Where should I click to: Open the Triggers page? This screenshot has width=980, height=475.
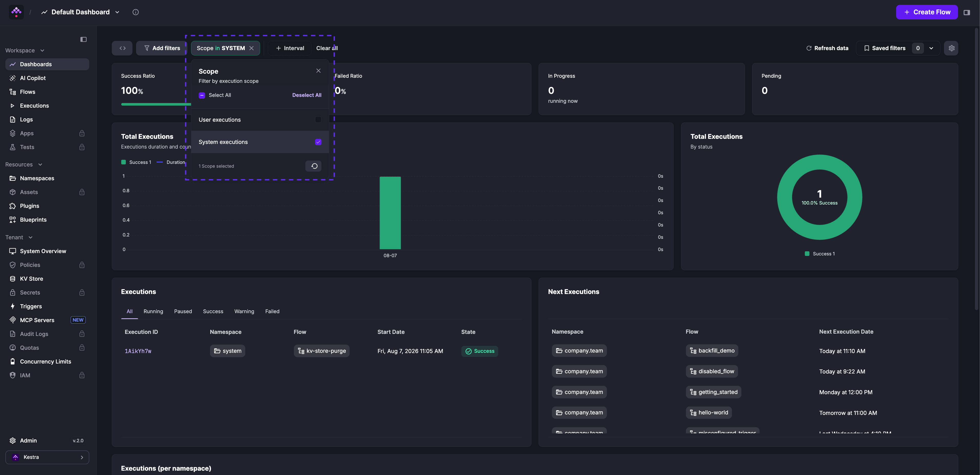coord(47,306)
